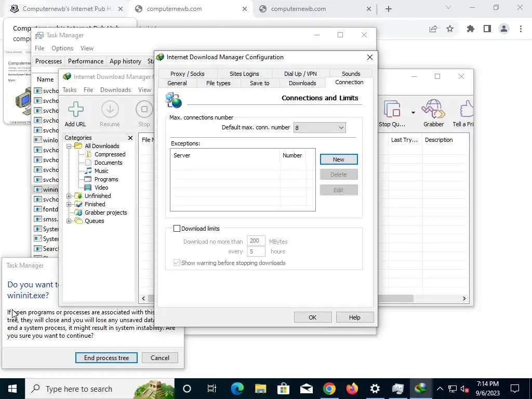Image resolution: width=532 pixels, height=399 pixels.
Task: Open a new Chrome tab with the plus
Action: point(389,9)
